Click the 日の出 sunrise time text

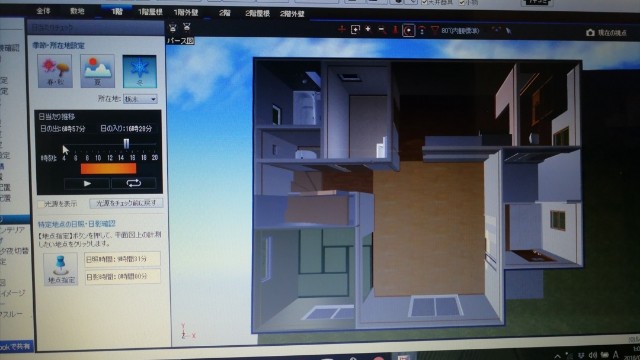pyautogui.click(x=63, y=129)
